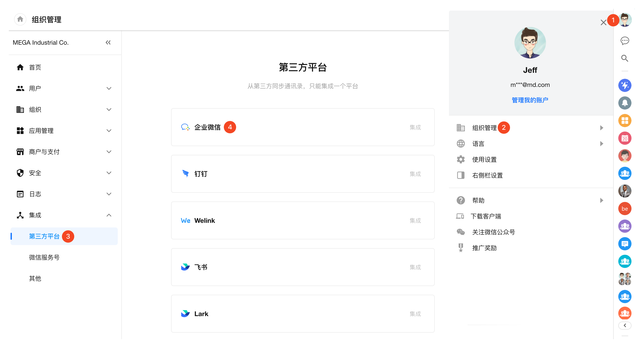Click the blue lightning bolt icon
The width and height of the screenshot is (644, 348).
[624, 85]
